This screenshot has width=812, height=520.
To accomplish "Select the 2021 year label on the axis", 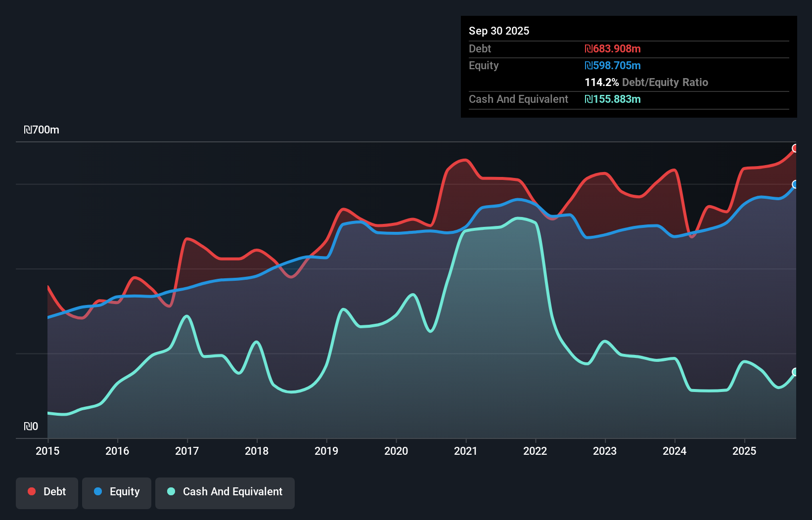I will (465, 451).
